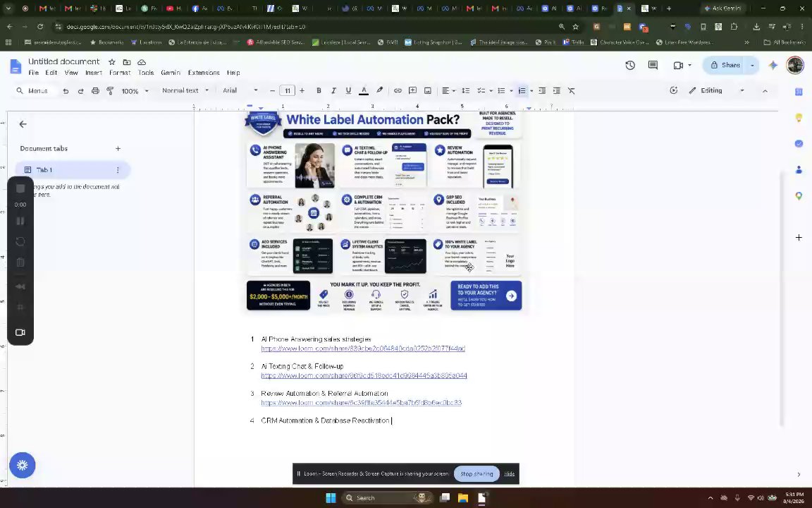This screenshot has height=508, width=812.
Task: Open Tab 1 options menu
Action: 118,170
